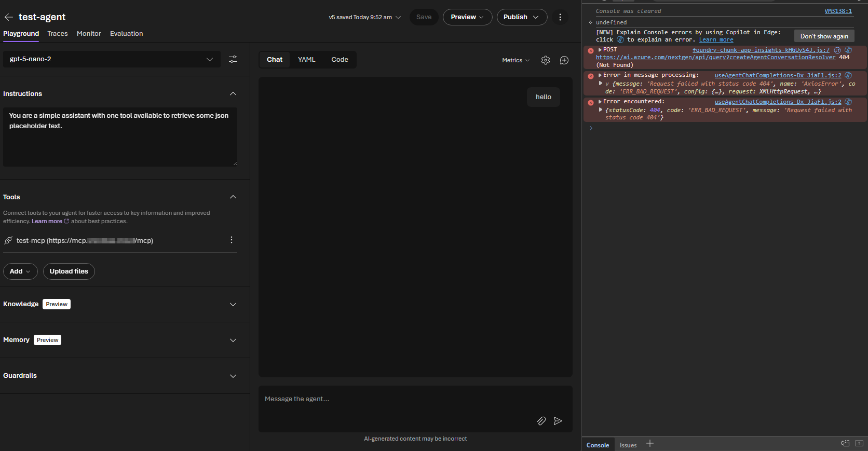This screenshot has height=451, width=868.
Task: Expand 'Error encountered' entry triangle
Action: (600, 102)
